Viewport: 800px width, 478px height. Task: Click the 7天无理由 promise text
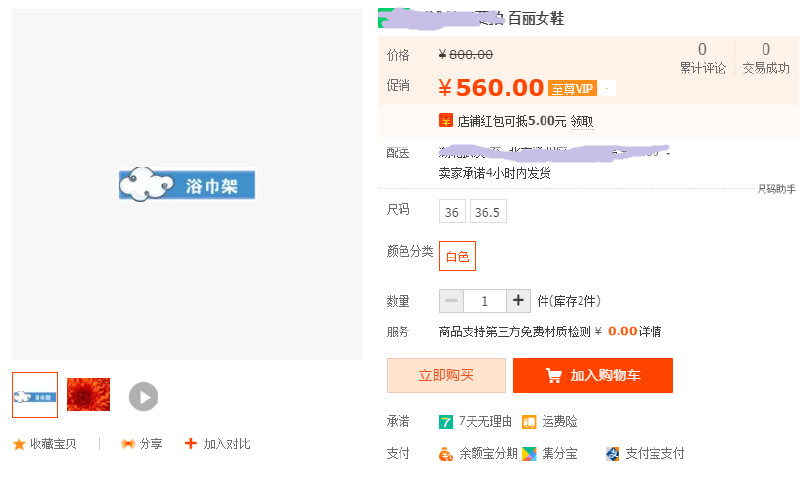[485, 421]
